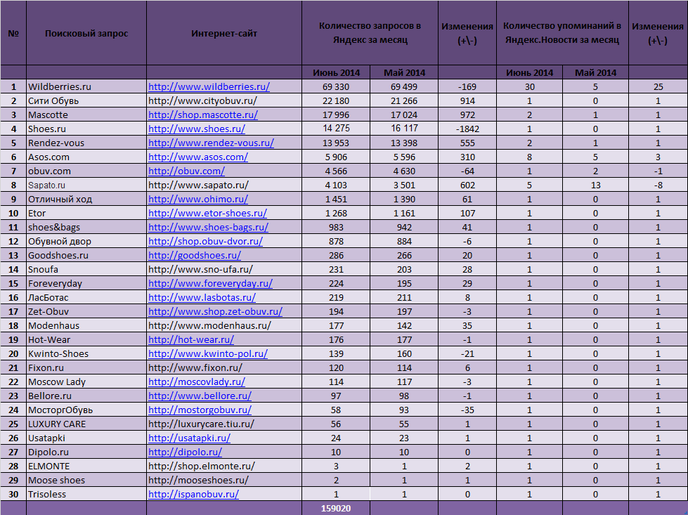
Task: Select the 'Asos.com' query cell
Action: 86,157
